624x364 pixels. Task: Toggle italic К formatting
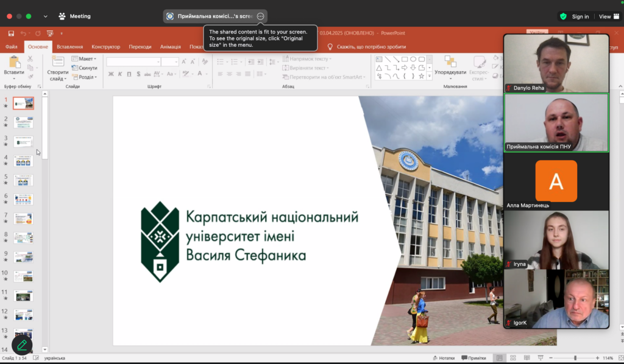[x=120, y=74]
